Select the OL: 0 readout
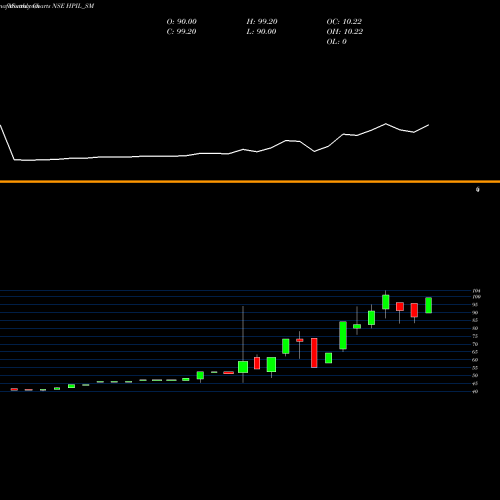 (336, 42)
